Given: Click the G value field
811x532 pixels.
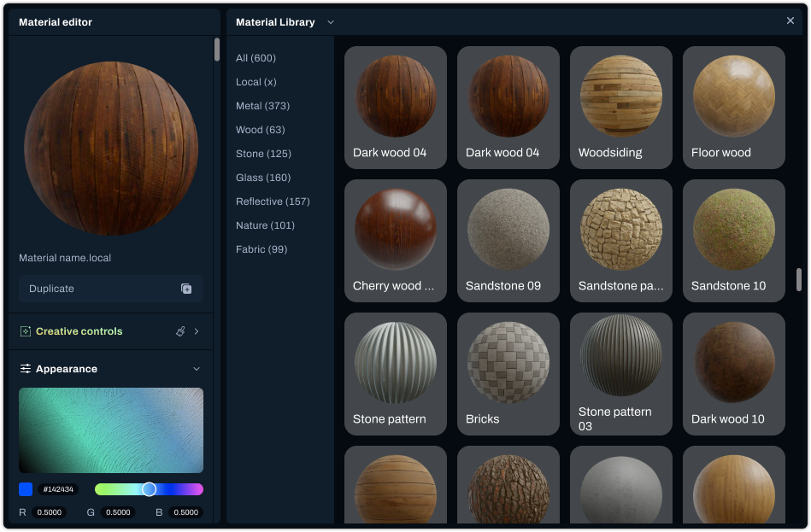Looking at the screenshot, I should 118,512.
